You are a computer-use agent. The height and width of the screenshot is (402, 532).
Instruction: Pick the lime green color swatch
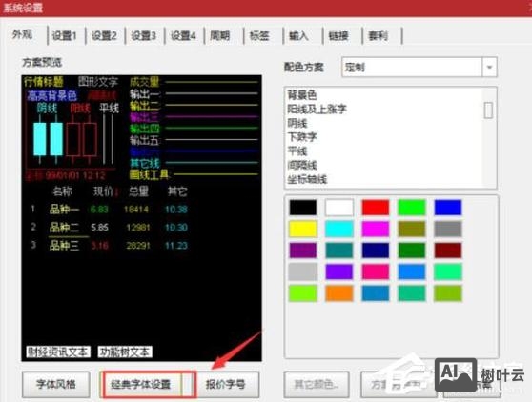(303, 293)
